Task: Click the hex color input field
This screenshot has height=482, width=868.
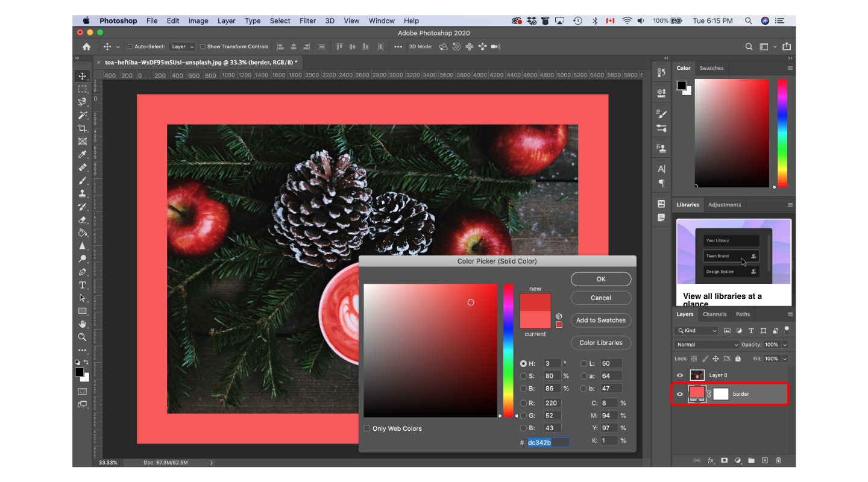Action: [x=547, y=442]
